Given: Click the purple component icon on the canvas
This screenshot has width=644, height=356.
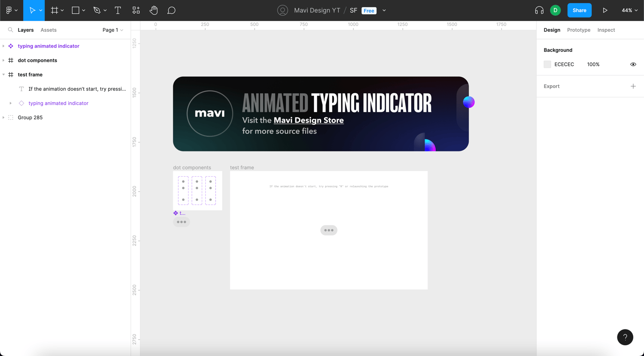Looking at the screenshot, I should pos(176,213).
